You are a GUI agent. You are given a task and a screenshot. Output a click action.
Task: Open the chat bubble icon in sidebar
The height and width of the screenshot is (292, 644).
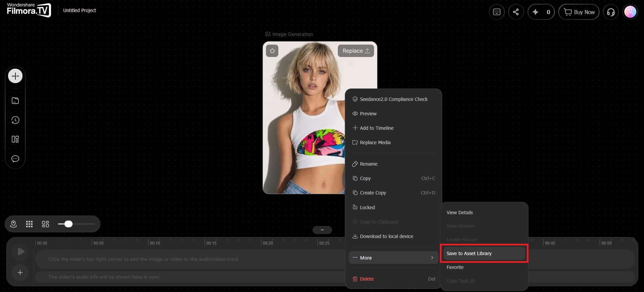pos(15,159)
